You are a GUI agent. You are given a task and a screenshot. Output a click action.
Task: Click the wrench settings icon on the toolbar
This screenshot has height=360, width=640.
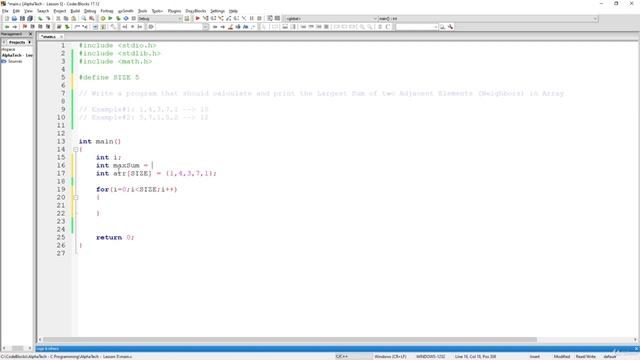pyautogui.click(x=450, y=27)
